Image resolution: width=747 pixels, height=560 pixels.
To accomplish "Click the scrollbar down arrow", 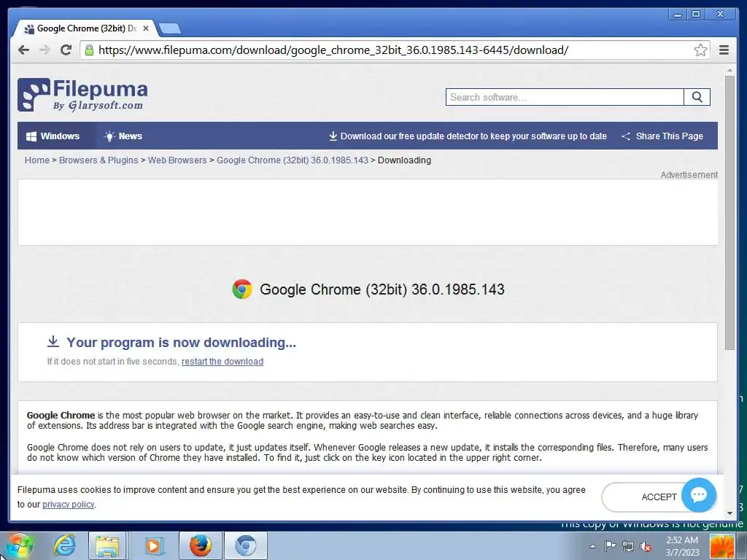I will click(x=729, y=513).
